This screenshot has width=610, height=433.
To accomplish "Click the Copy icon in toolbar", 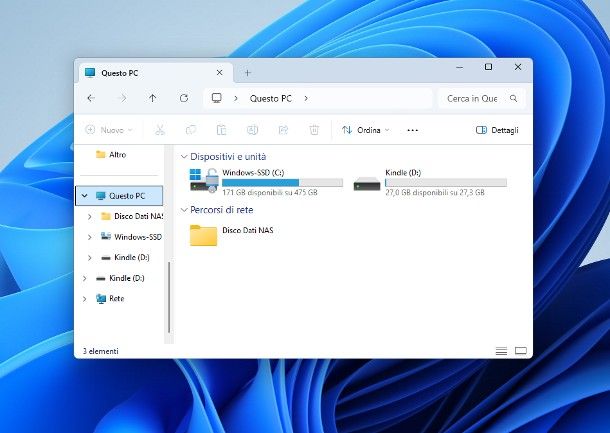I will point(191,130).
